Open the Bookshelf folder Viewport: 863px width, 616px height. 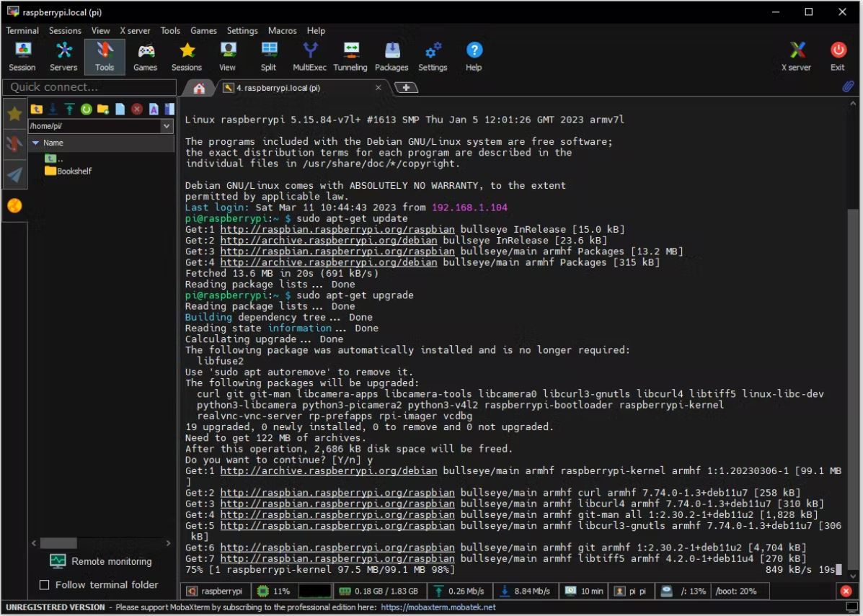click(68, 171)
